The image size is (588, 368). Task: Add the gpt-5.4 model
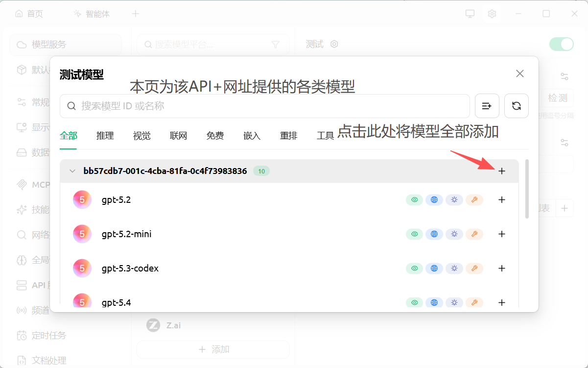(x=501, y=302)
